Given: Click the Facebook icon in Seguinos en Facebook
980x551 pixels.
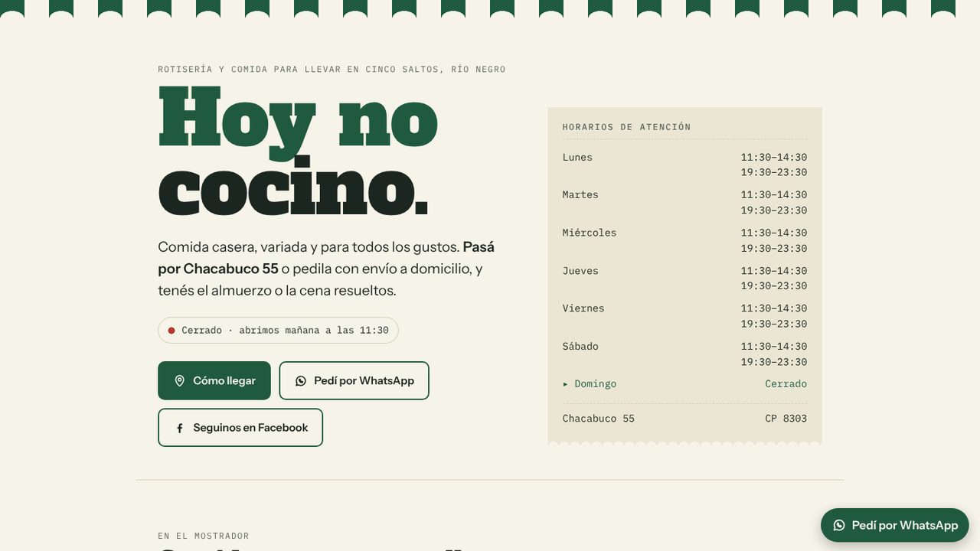Looking at the screenshot, I should click(x=180, y=428).
